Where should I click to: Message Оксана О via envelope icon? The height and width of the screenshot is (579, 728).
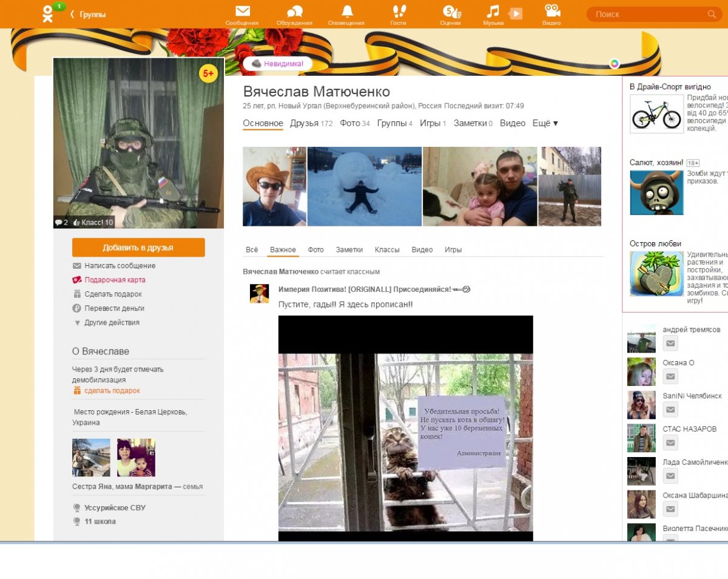point(670,376)
